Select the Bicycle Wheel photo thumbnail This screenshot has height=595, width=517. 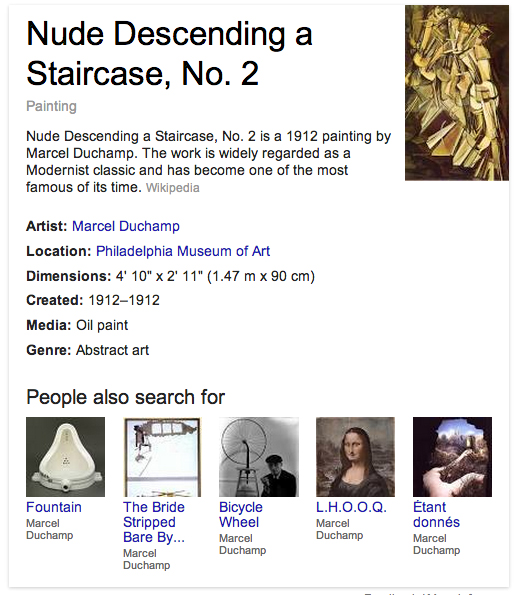click(259, 457)
